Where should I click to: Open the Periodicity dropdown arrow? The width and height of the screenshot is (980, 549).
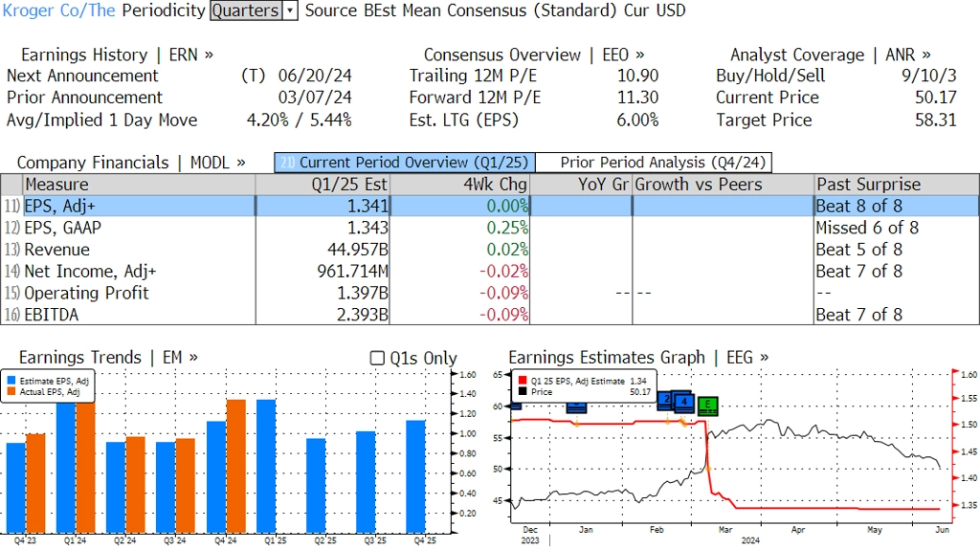pos(290,11)
